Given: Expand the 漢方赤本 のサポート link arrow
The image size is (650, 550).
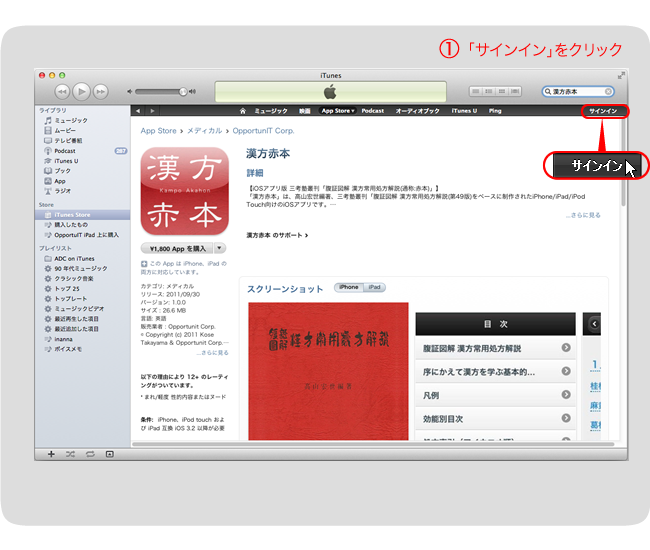Looking at the screenshot, I should click(x=305, y=235).
